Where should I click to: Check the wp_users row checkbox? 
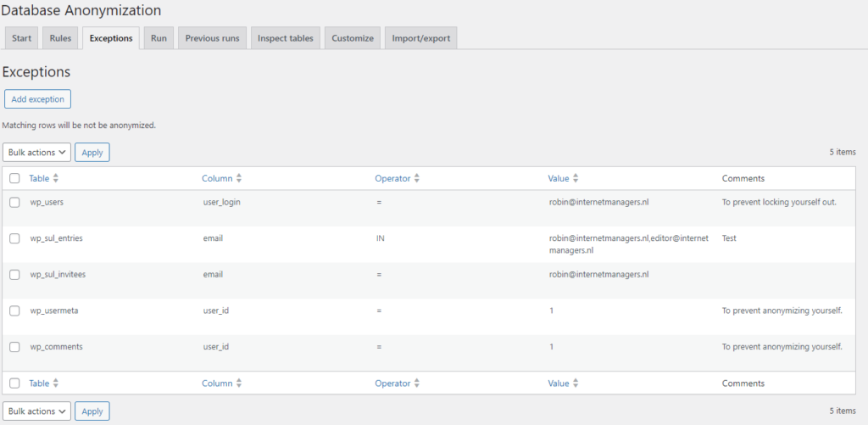tap(14, 203)
